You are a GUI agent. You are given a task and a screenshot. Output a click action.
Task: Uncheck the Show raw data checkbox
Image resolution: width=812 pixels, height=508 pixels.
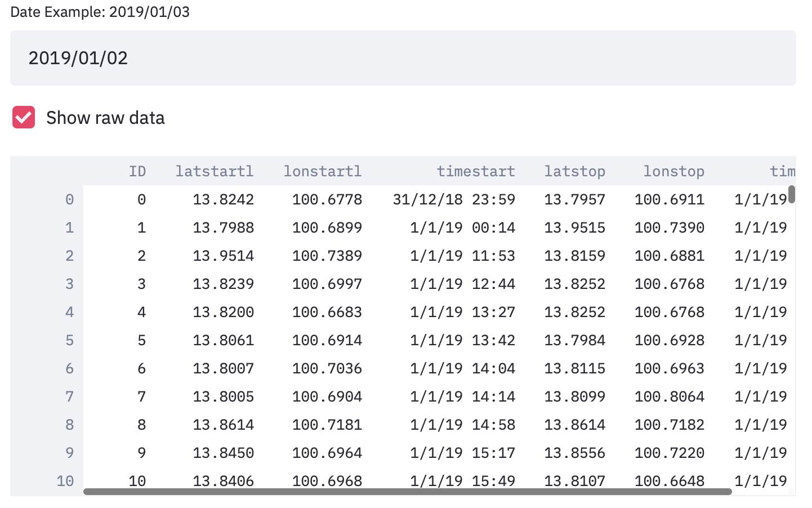[x=23, y=117]
